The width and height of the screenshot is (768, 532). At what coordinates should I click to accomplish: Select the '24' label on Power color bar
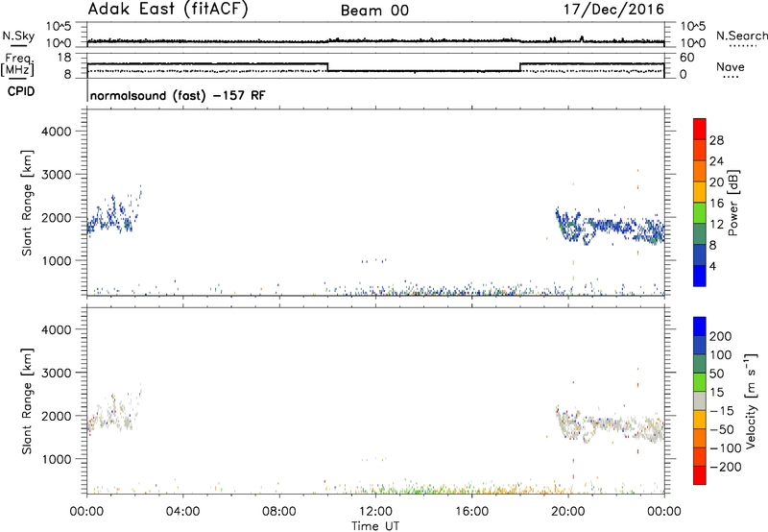pos(716,161)
